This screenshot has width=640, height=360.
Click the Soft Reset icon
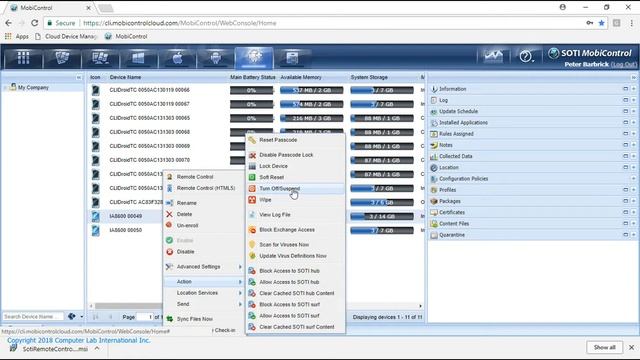click(x=252, y=177)
